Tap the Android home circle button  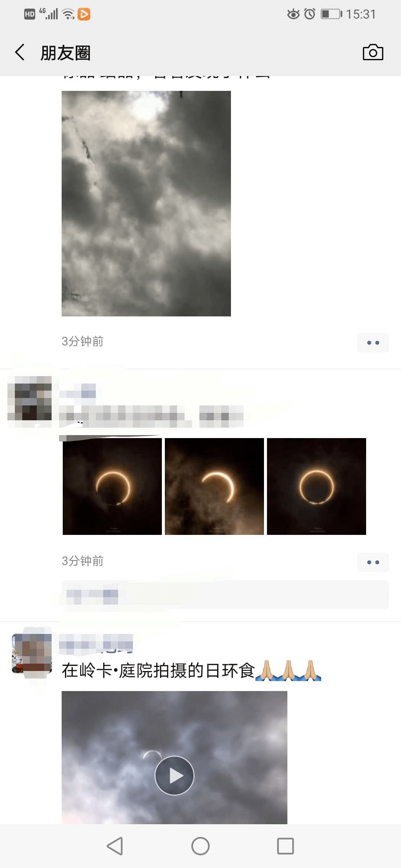(x=200, y=846)
